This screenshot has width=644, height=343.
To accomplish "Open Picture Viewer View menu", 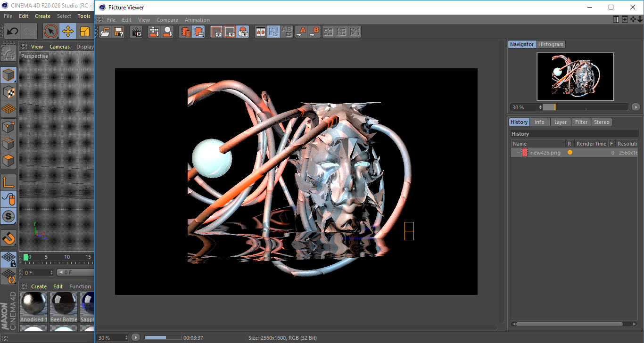I will point(144,20).
